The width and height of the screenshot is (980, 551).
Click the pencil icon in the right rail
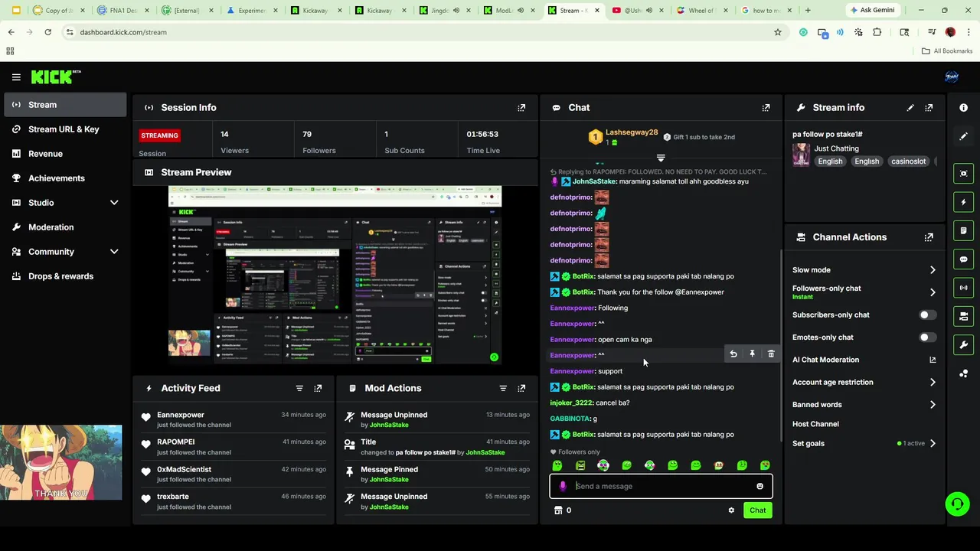(963, 136)
